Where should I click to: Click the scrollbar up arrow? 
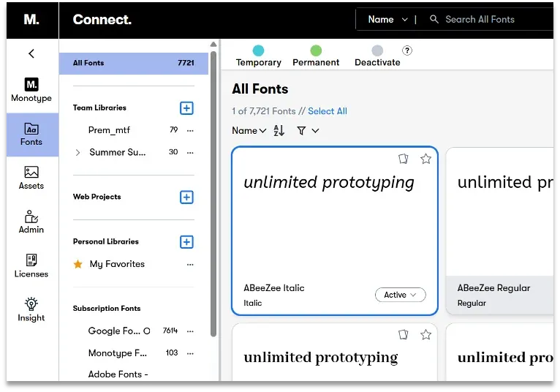coord(213,45)
